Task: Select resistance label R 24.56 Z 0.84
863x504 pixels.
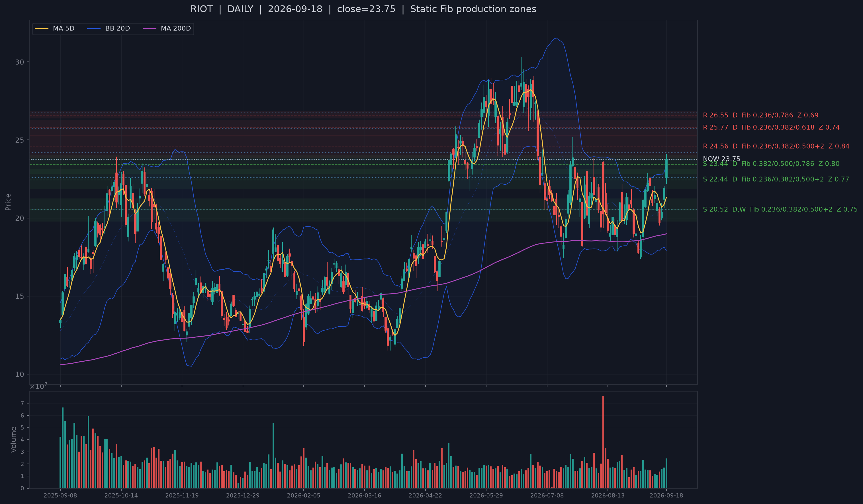Action: point(776,146)
